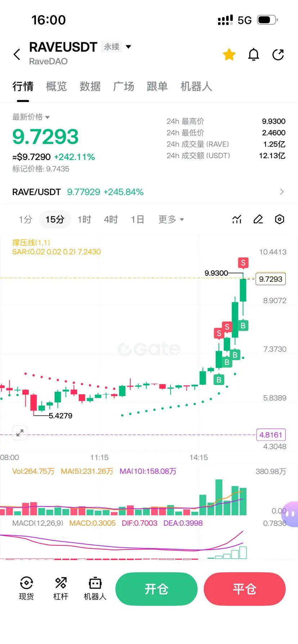Image resolution: width=298 pixels, height=644 pixels.
Task: Open the top 机器人 tab
Action: [x=196, y=86]
